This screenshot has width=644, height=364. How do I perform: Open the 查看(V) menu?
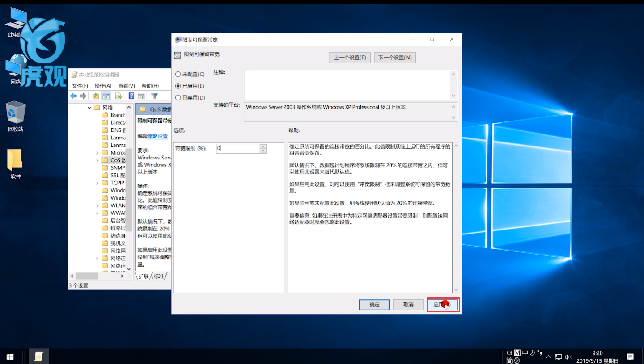[x=127, y=86]
